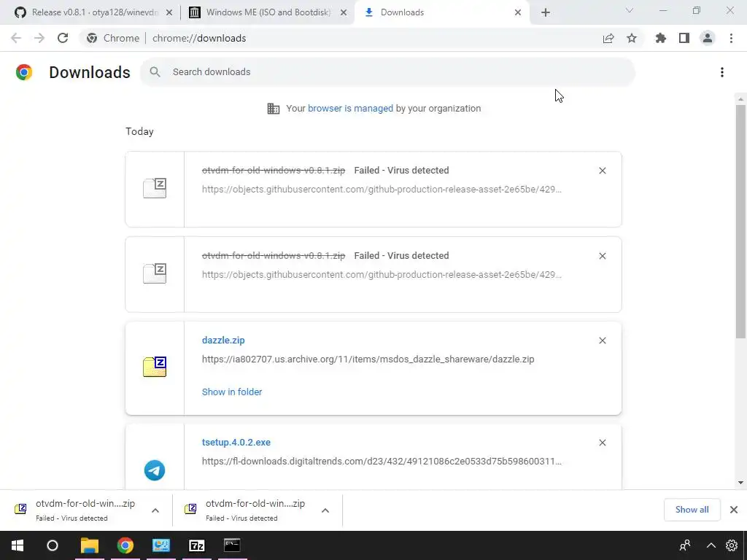The width and height of the screenshot is (747, 560).
Task: Click the managed organization building icon
Action: (274, 109)
